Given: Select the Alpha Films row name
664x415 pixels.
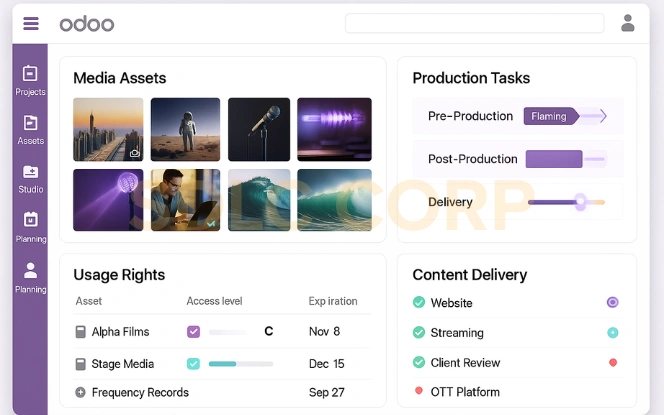Looking at the screenshot, I should (121, 332).
